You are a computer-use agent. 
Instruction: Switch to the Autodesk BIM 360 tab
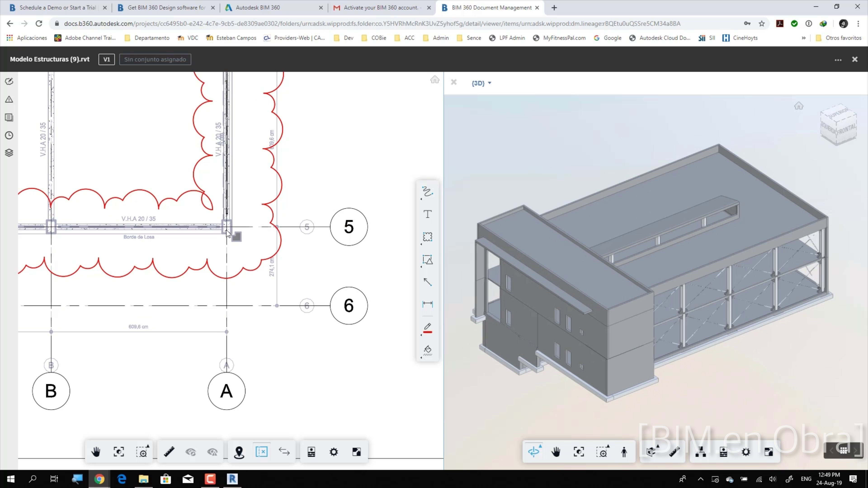(x=257, y=7)
